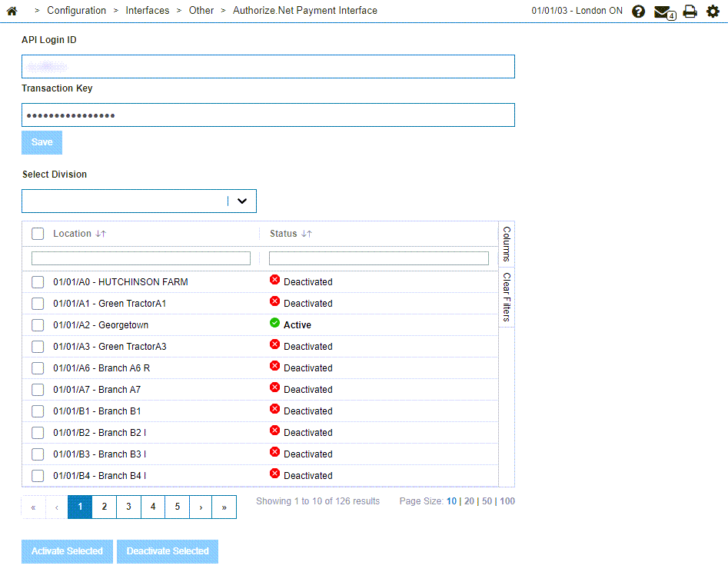Click Deactivate Selected button
The height and width of the screenshot is (572, 728).
pyautogui.click(x=168, y=551)
